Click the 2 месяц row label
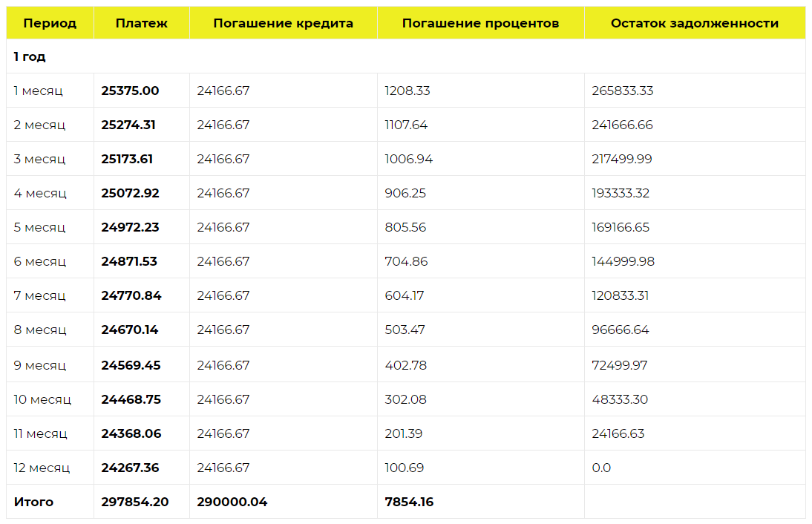Viewport: 812px width, 524px height. (39, 125)
